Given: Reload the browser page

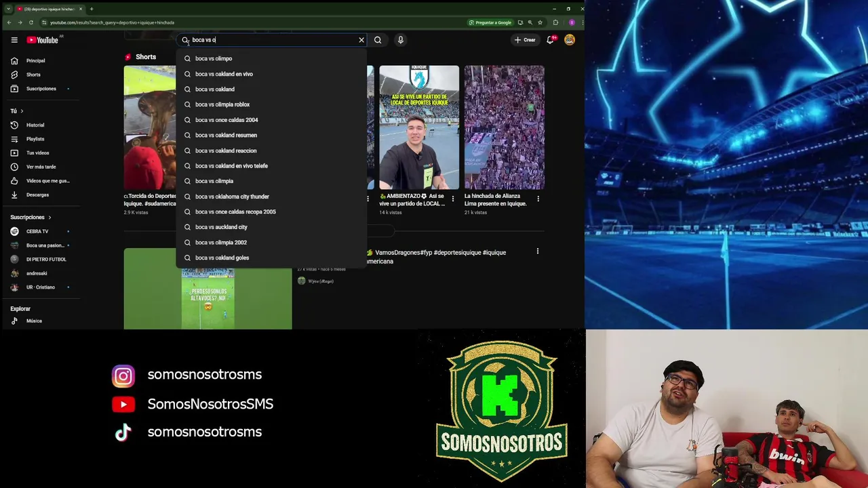Looking at the screenshot, I should click(31, 22).
